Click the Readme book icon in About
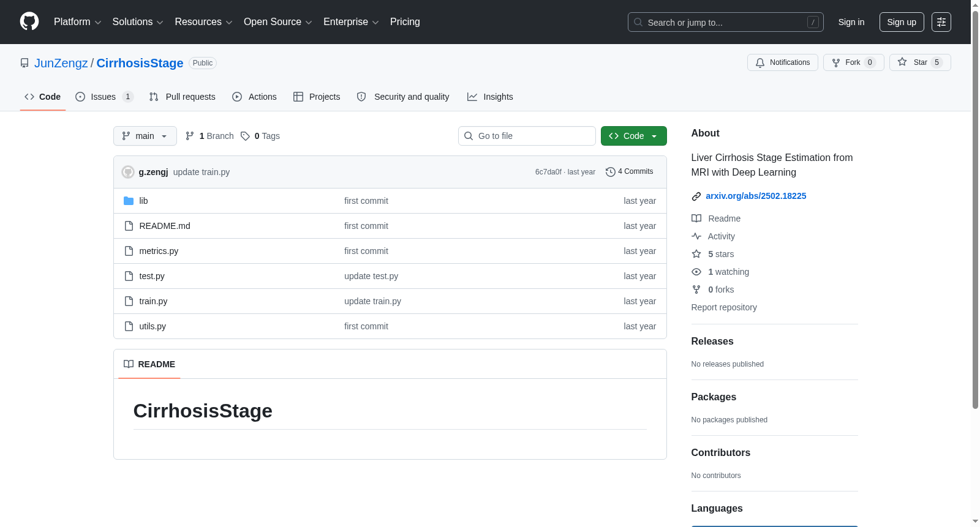Image resolution: width=980 pixels, height=527 pixels. click(x=696, y=219)
